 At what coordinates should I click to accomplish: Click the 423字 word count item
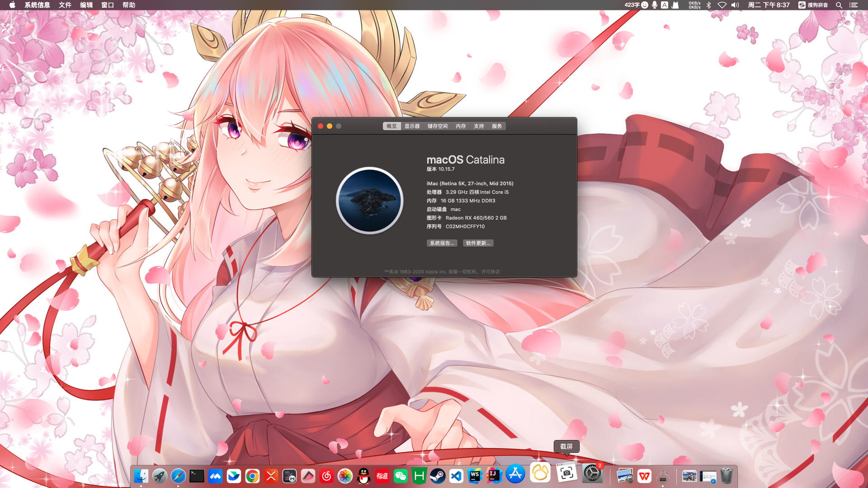point(632,5)
